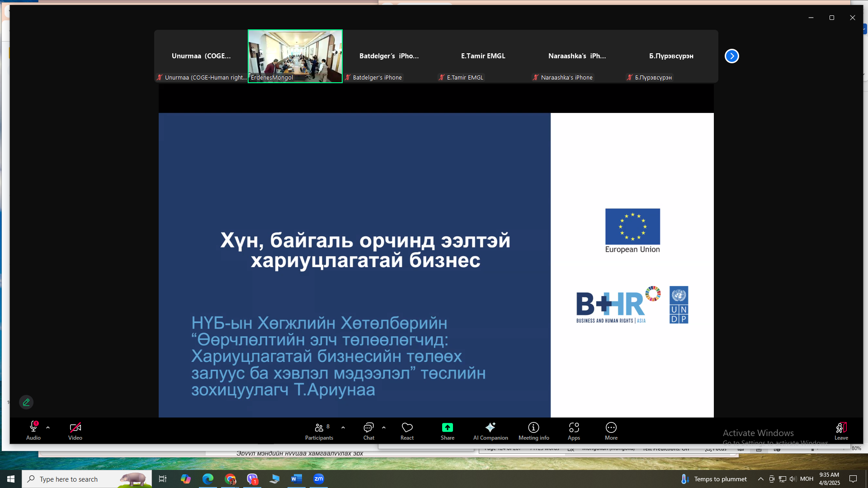Open Meeting info details
This screenshot has width=868, height=488.
click(x=533, y=431)
